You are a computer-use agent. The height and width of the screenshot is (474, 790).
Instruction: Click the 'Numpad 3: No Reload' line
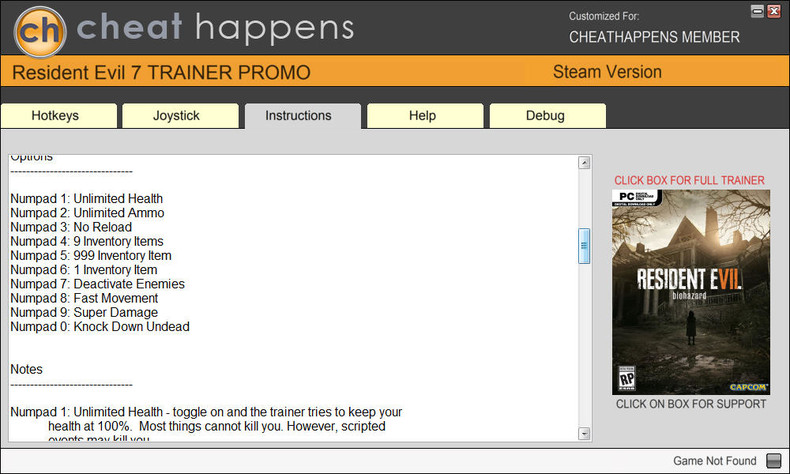pyautogui.click(x=71, y=227)
